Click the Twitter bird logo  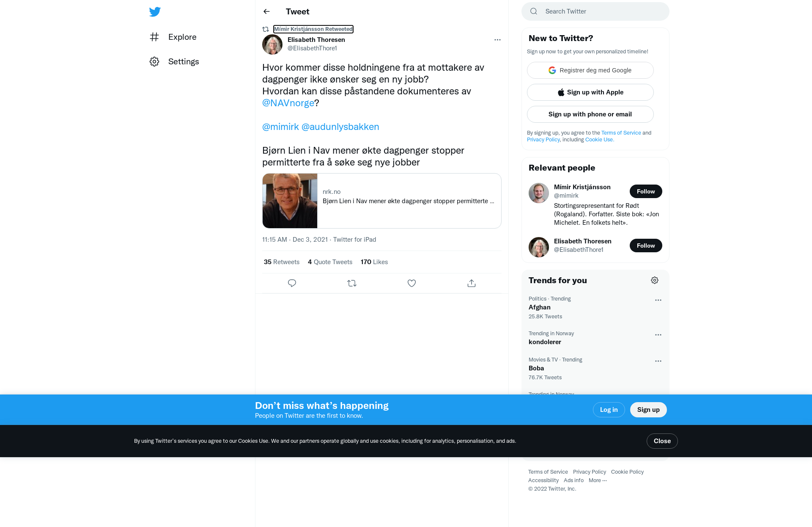(155, 12)
